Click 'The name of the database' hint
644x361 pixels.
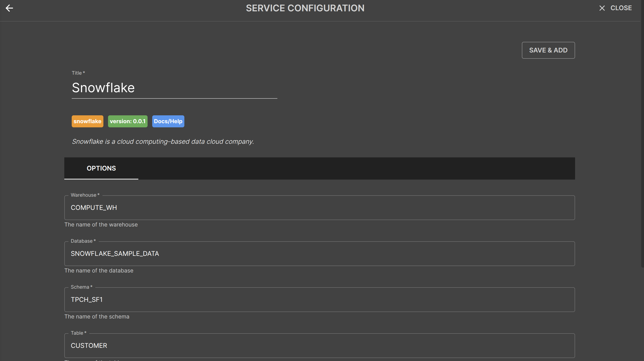[x=99, y=271]
